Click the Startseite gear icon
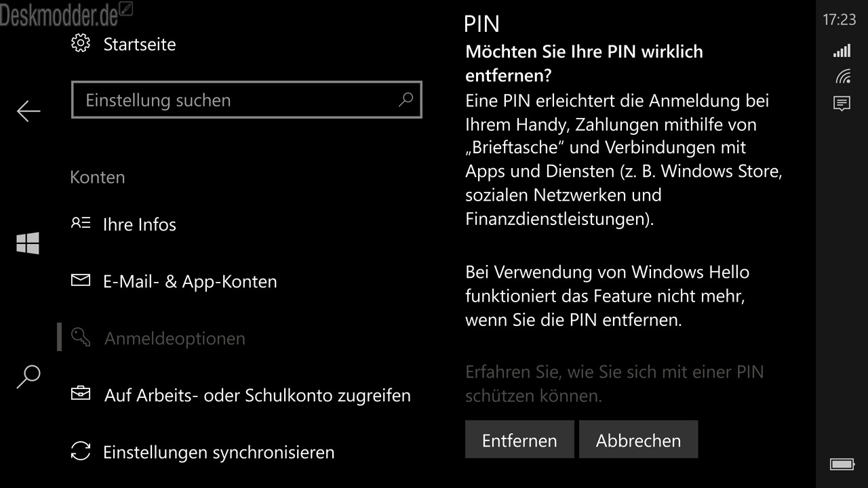 (81, 43)
